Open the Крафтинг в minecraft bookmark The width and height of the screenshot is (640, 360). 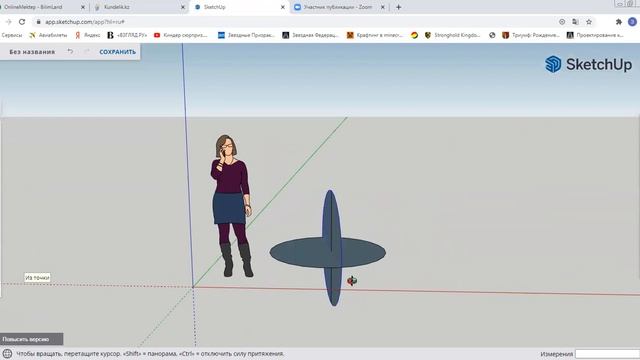point(375,35)
